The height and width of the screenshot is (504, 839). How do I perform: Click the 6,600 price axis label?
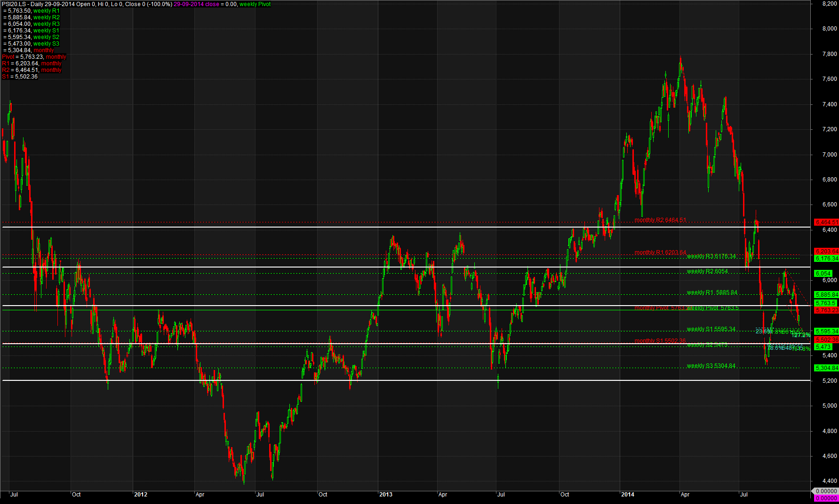pos(830,205)
